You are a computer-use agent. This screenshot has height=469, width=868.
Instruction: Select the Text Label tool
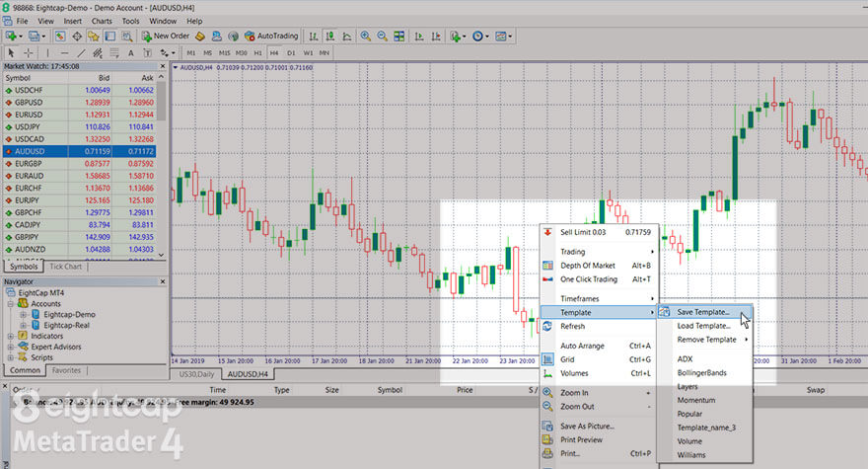tap(147, 53)
